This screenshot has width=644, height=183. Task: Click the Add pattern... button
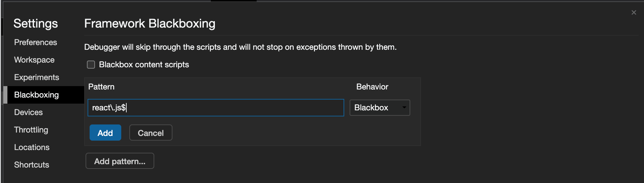coord(120,161)
